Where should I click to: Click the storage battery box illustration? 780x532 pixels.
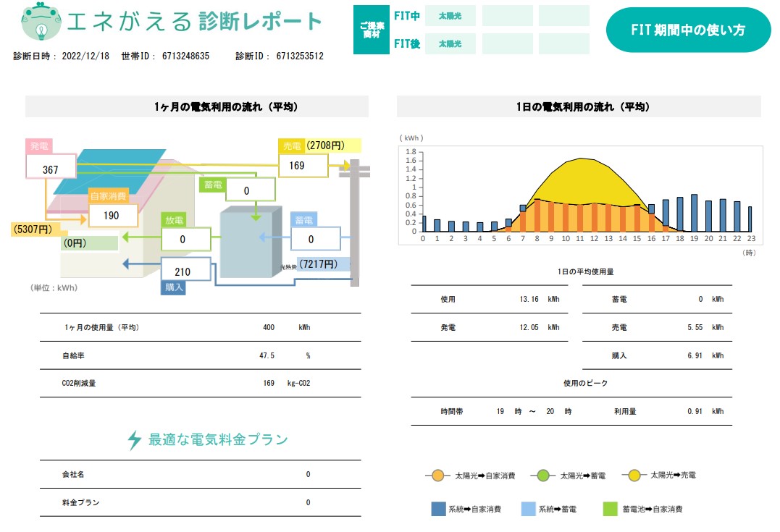tap(250, 242)
